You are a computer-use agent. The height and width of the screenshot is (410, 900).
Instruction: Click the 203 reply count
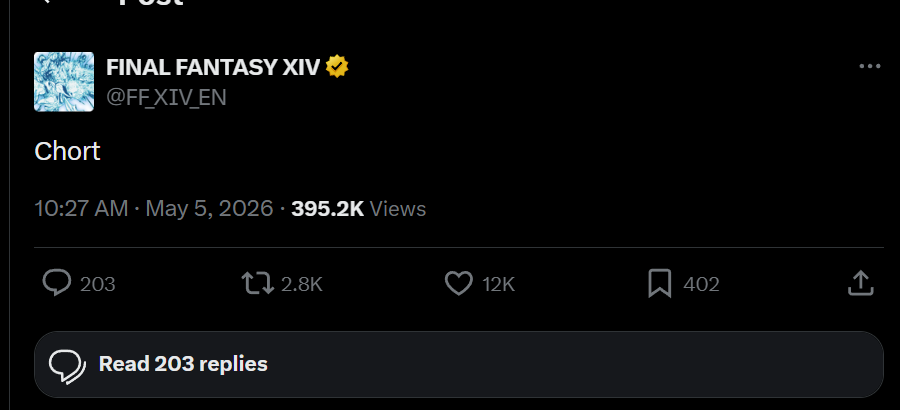98,284
